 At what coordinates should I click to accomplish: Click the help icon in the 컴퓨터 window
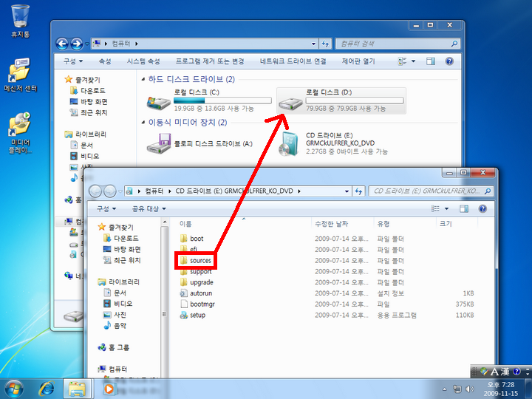tap(449, 61)
